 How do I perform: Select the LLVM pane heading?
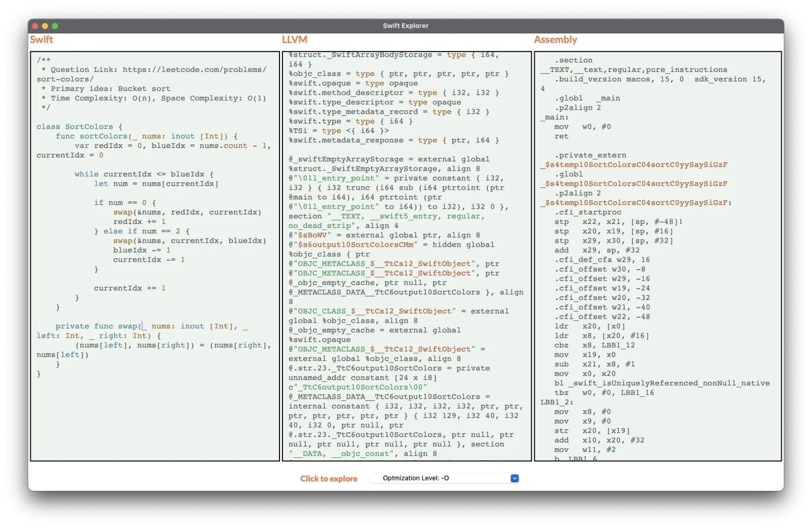(295, 39)
